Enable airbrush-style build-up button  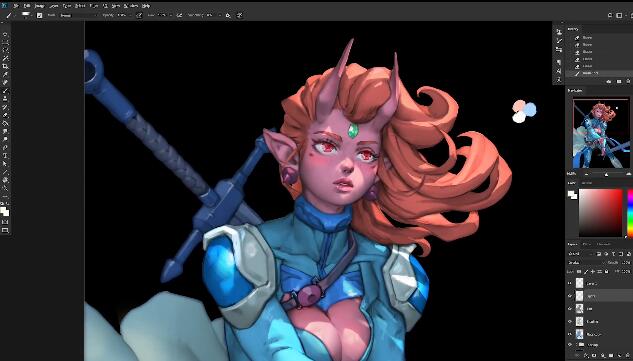click(x=179, y=15)
